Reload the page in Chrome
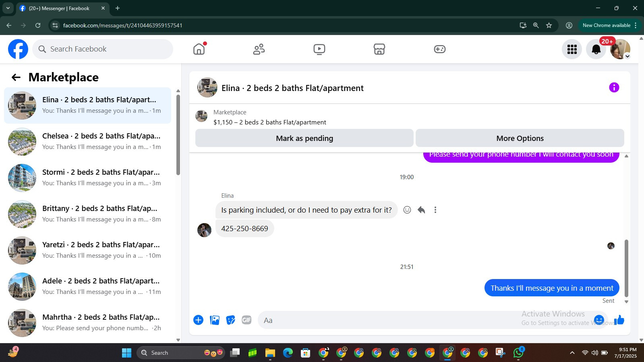Viewport: 644px width, 362px height. click(x=38, y=25)
